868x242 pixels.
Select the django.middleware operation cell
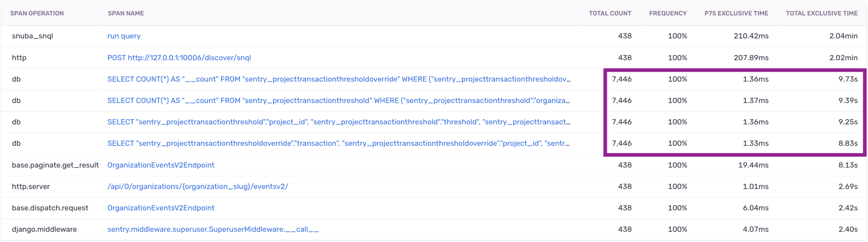coord(44,229)
